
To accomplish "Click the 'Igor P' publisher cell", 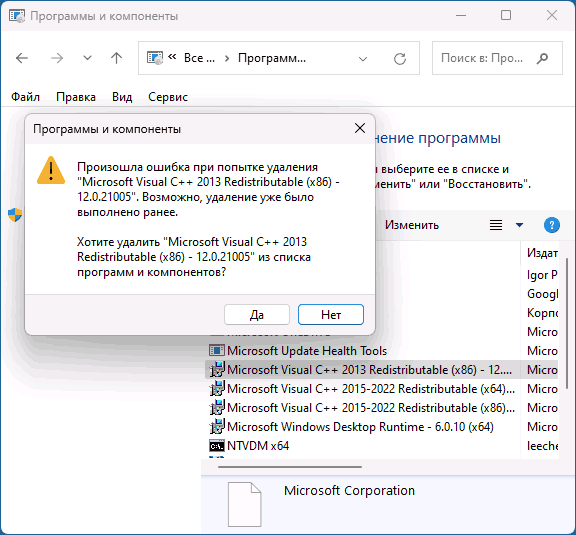I will (542, 275).
